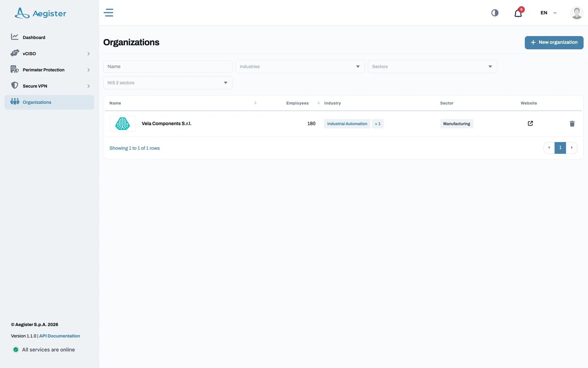Image resolution: width=588 pixels, height=368 pixels.
Task: Click the Industrial Automation tag
Action: pos(347,124)
